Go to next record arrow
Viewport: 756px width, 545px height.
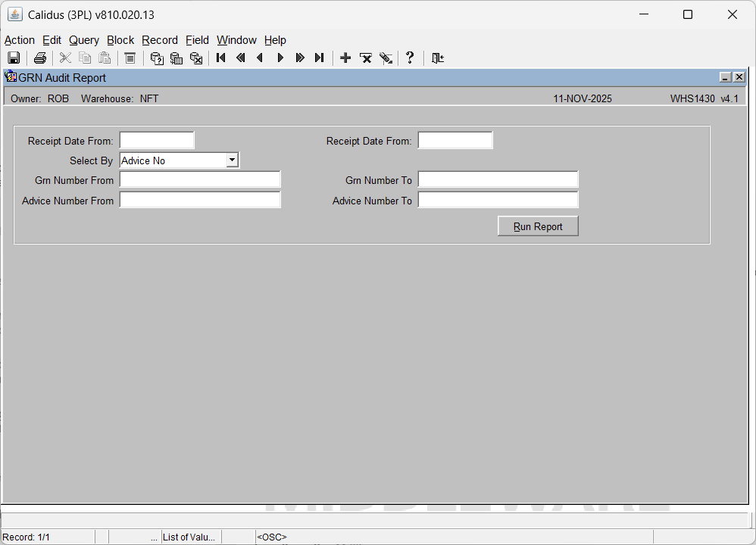(x=280, y=58)
